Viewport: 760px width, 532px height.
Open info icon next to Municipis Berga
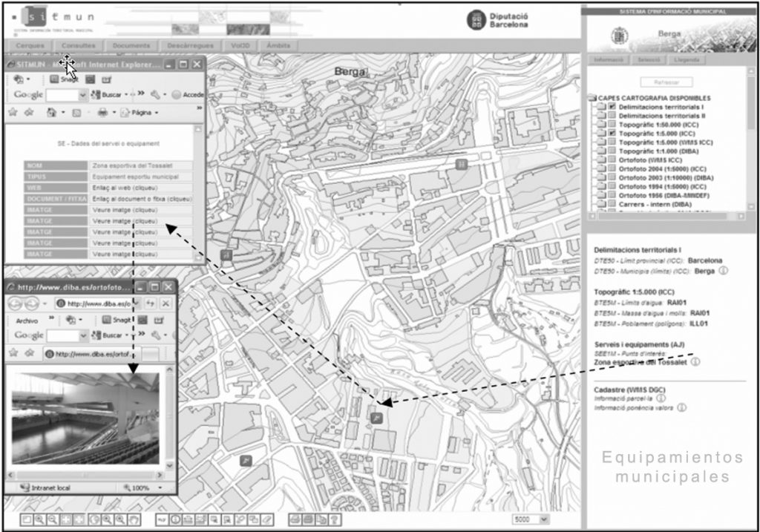pyautogui.click(x=723, y=271)
